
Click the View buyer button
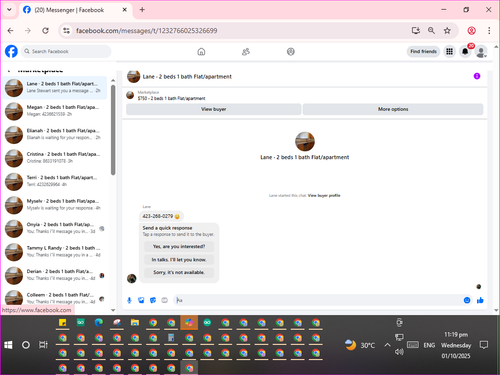click(214, 109)
